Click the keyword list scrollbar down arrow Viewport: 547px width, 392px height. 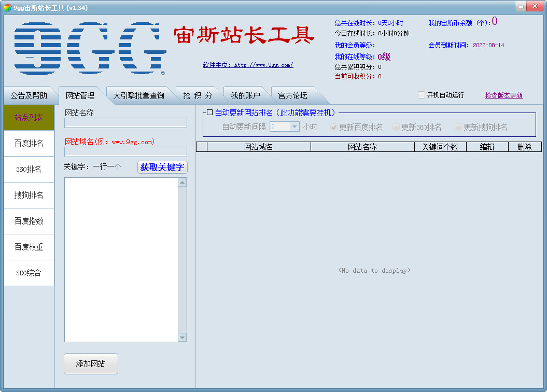(183, 337)
